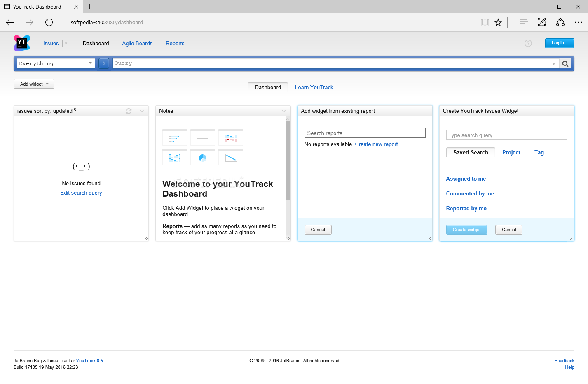Open the browser Hub icon

click(524, 22)
